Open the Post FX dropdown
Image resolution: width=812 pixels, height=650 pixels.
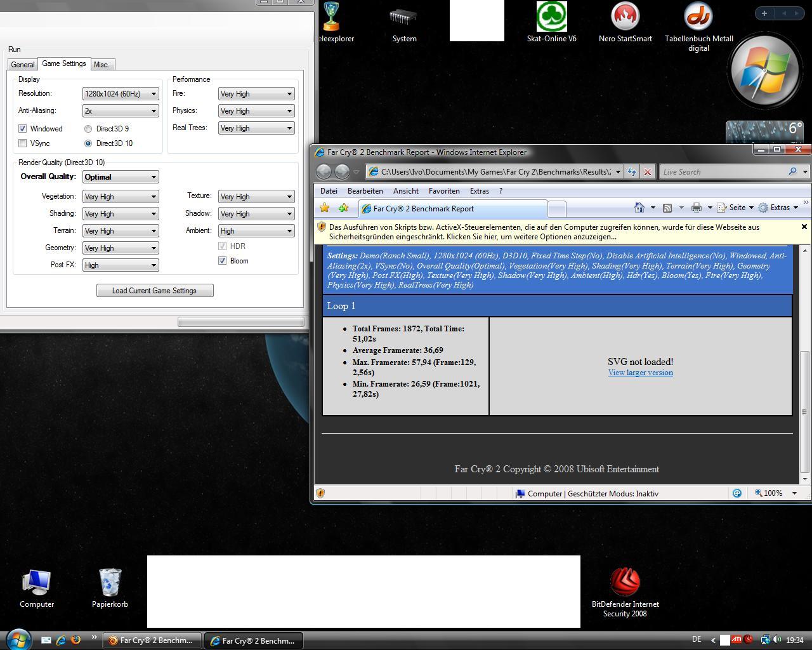pos(121,265)
